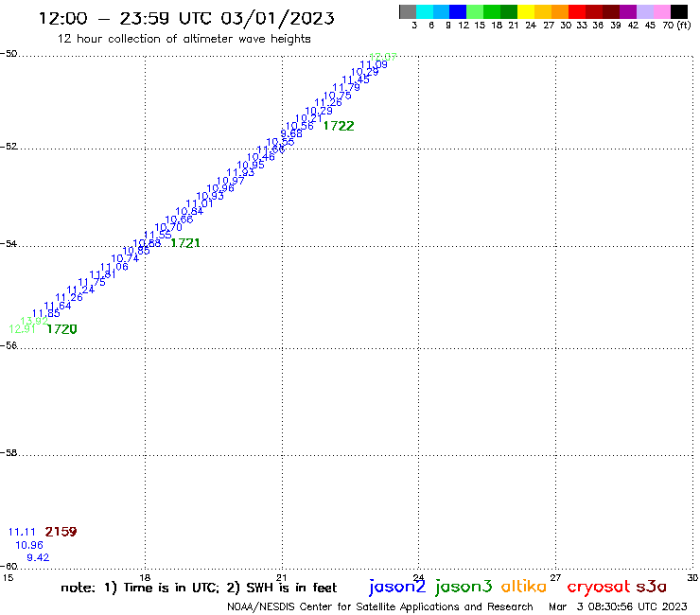
Task: Click the 10.56 wave height value
Action: tap(300, 126)
